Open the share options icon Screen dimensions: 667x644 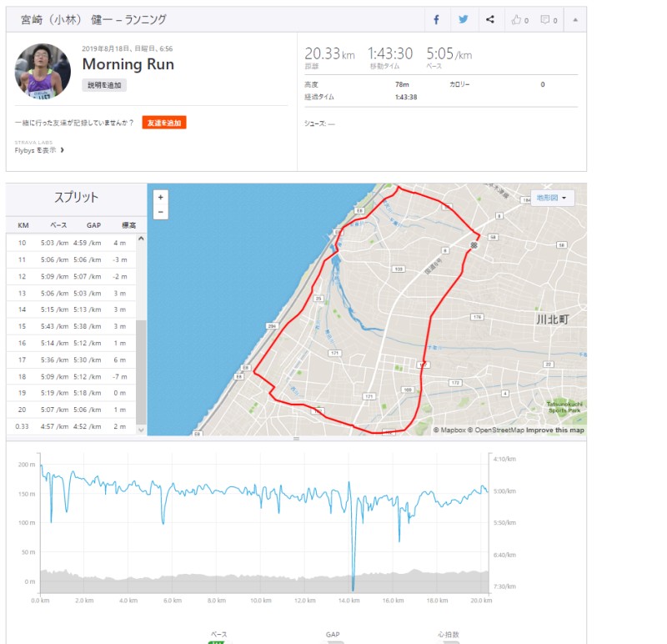(x=490, y=20)
